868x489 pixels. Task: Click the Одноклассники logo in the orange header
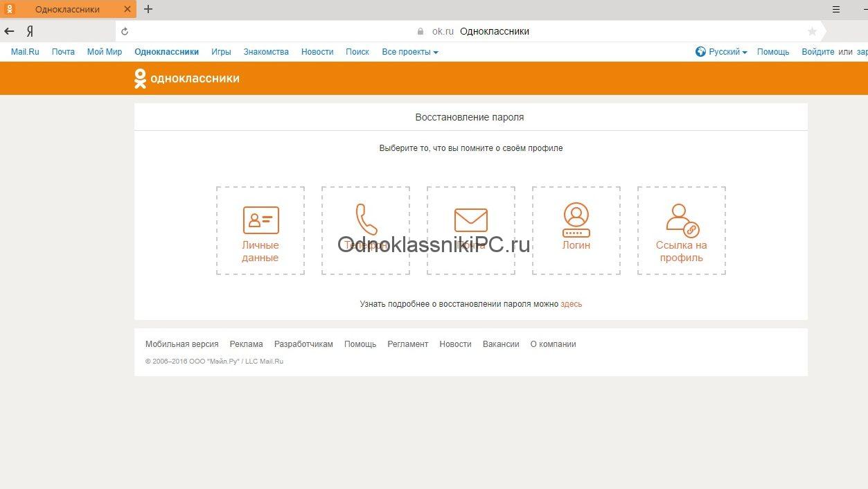click(187, 78)
